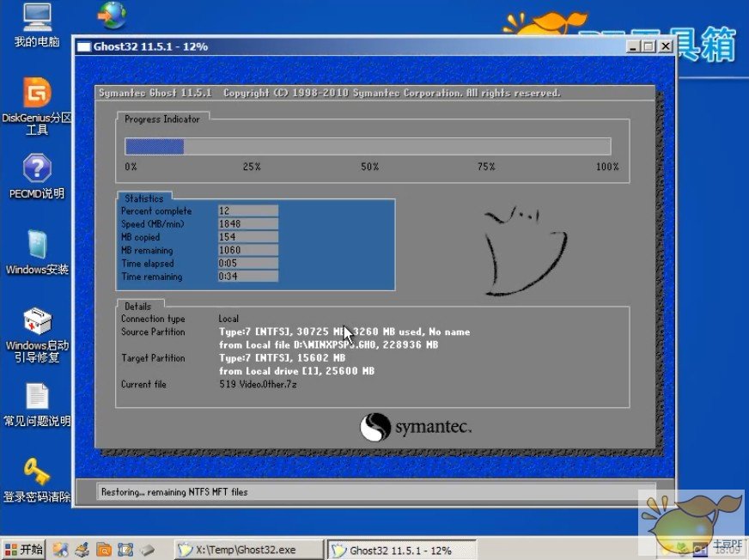Click the Percent complete value 12
The image size is (749, 560).
tap(248, 210)
